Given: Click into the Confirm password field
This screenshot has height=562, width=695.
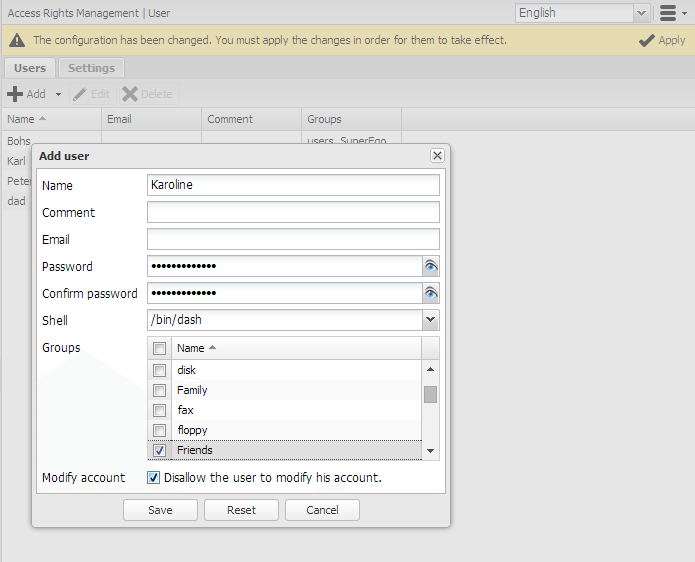Looking at the screenshot, I should coord(285,293).
